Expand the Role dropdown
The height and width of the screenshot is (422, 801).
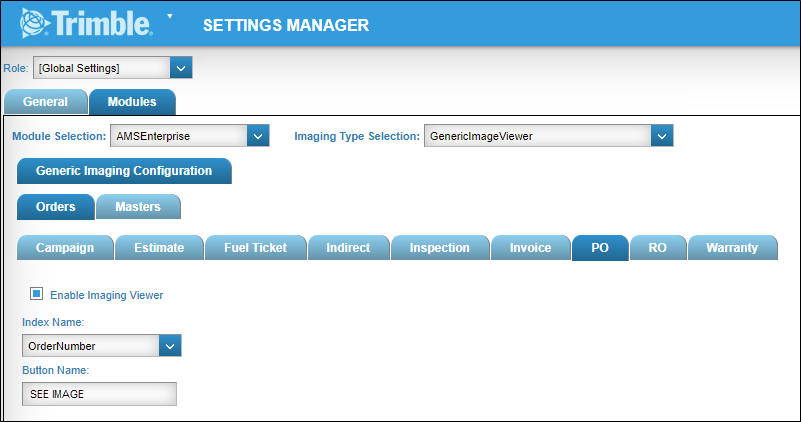[180, 68]
